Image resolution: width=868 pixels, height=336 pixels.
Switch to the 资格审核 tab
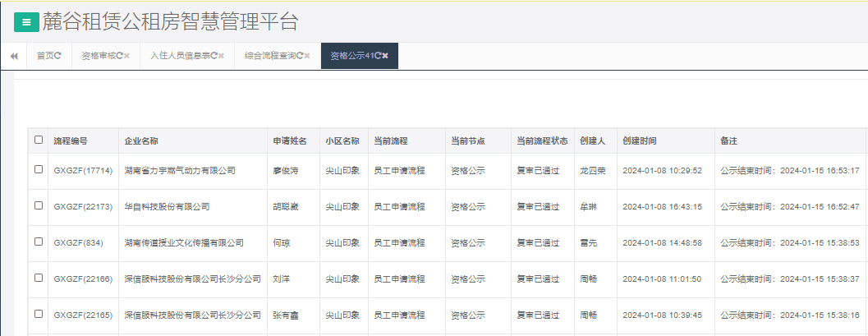point(99,55)
